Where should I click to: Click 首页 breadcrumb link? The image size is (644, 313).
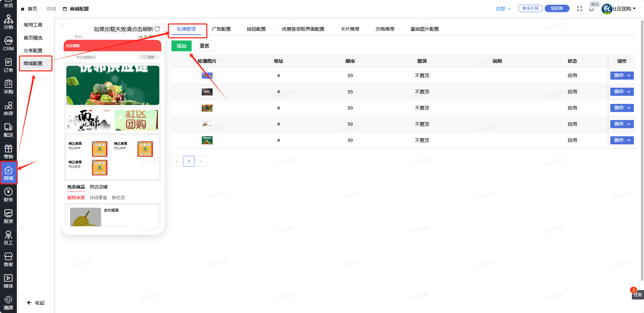pyautogui.click(x=32, y=9)
